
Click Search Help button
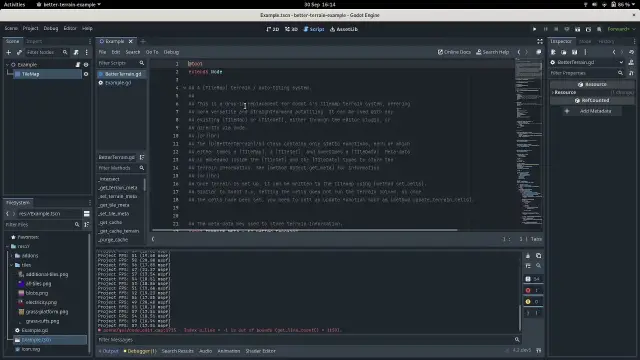[x=493, y=52]
